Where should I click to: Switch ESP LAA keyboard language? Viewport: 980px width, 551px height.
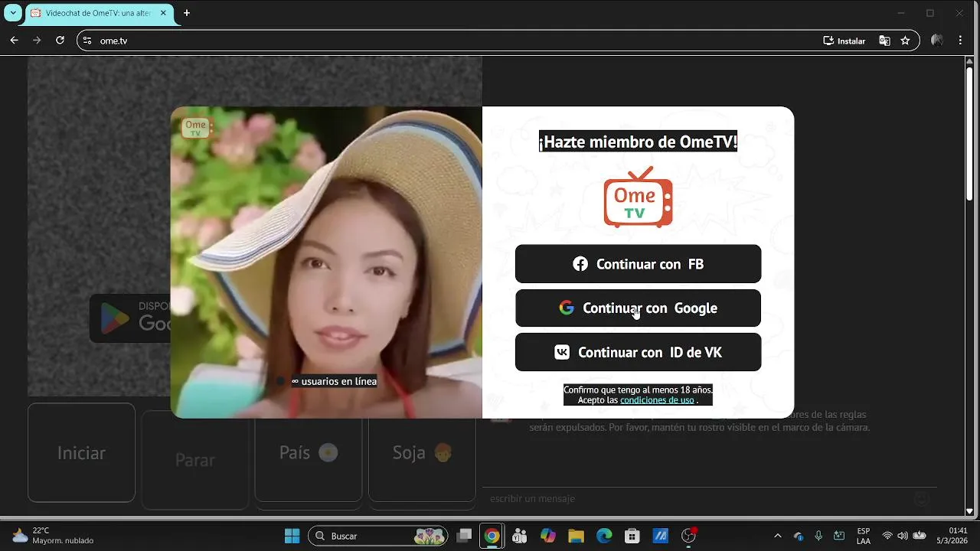[864, 536]
